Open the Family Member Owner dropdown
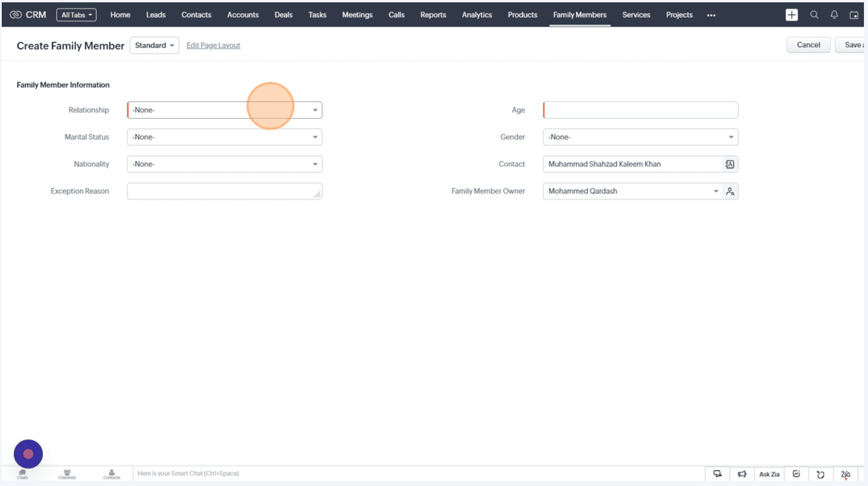 pos(632,191)
